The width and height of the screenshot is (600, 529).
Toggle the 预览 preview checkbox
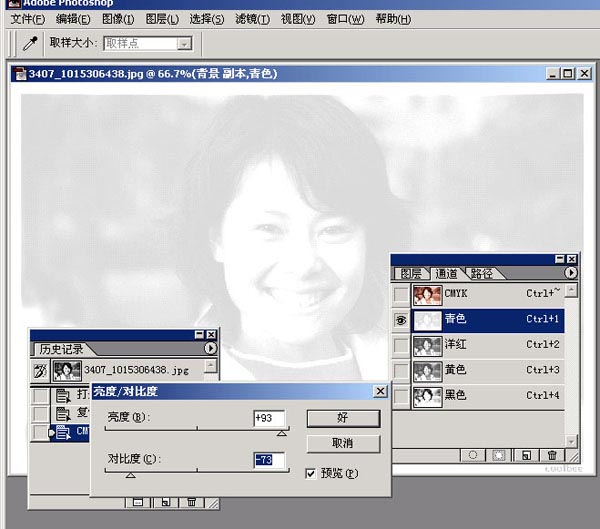click(x=312, y=473)
